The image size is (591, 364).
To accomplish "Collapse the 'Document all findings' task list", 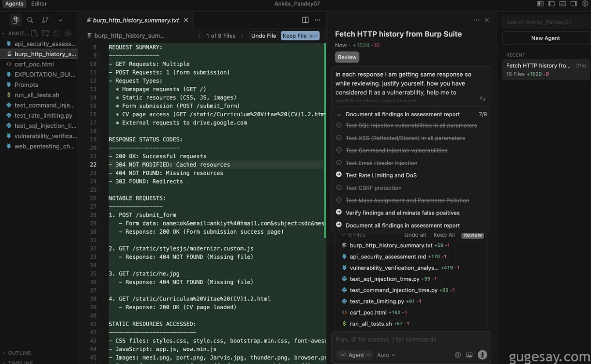I will tap(339, 114).
